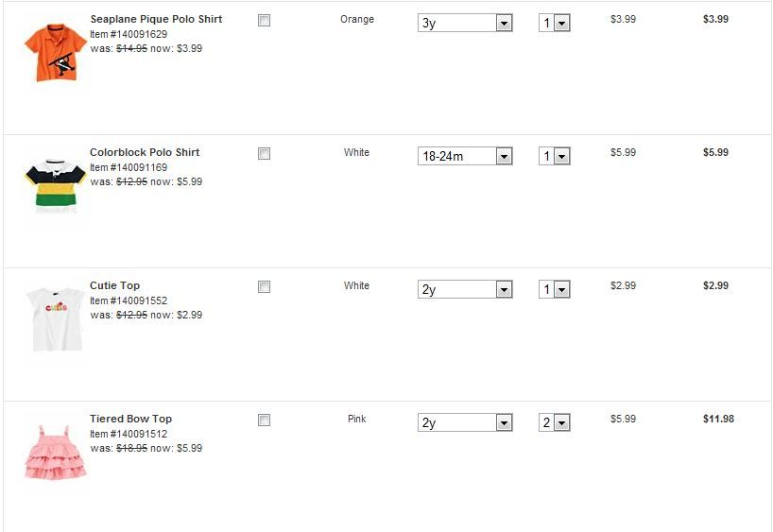Open quantity dropdown for Seaplane Polo Shirt
773x532 pixels.
pos(555,23)
